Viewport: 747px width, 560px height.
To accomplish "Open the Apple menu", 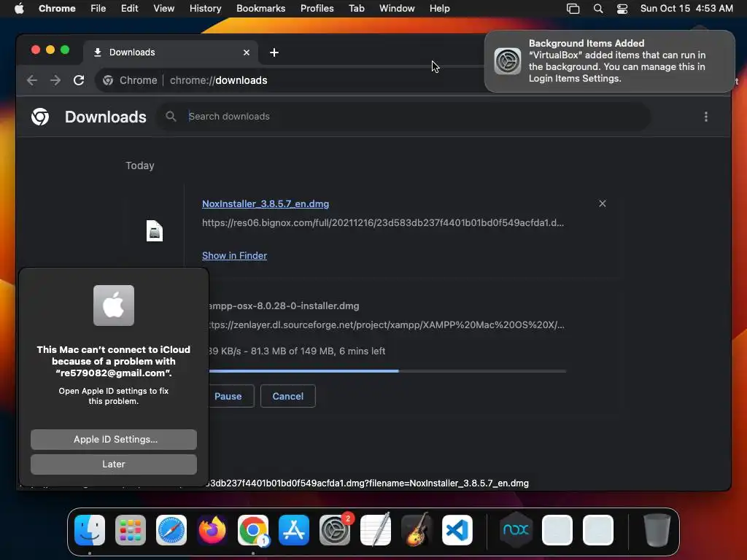I will [19, 8].
